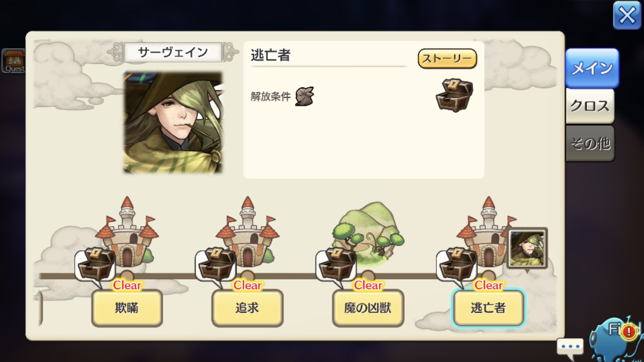Select the highlighted 逃亡者 stage button
This screenshot has height=362, width=644.
tap(488, 308)
